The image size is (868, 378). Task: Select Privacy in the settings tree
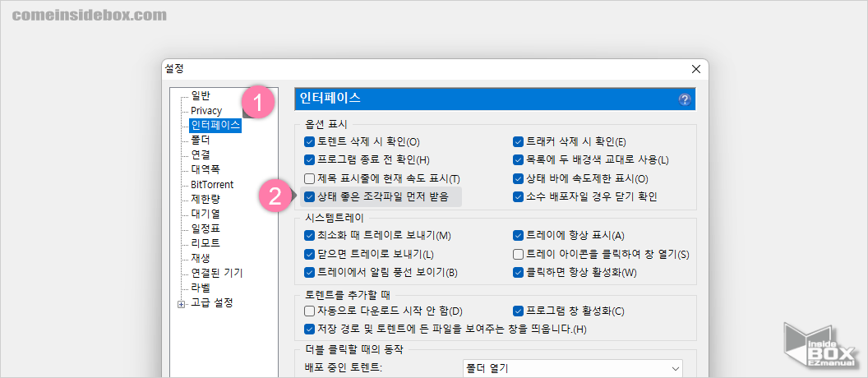pos(206,110)
